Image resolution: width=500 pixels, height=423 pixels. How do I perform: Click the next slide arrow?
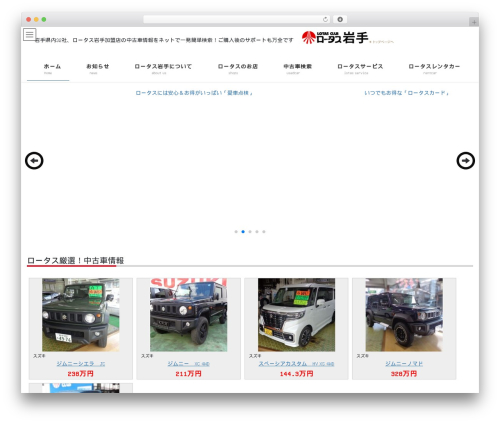click(x=465, y=161)
